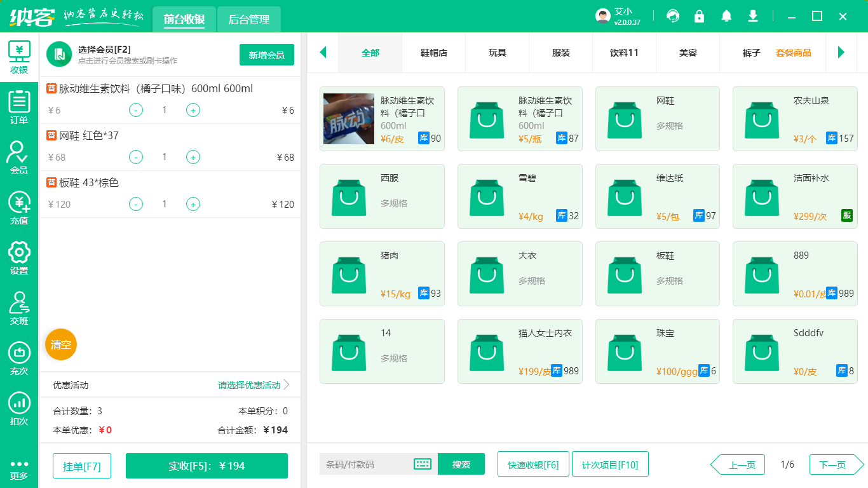868x488 pixels.
Task: Go to 下一页 next page
Action: (x=837, y=464)
